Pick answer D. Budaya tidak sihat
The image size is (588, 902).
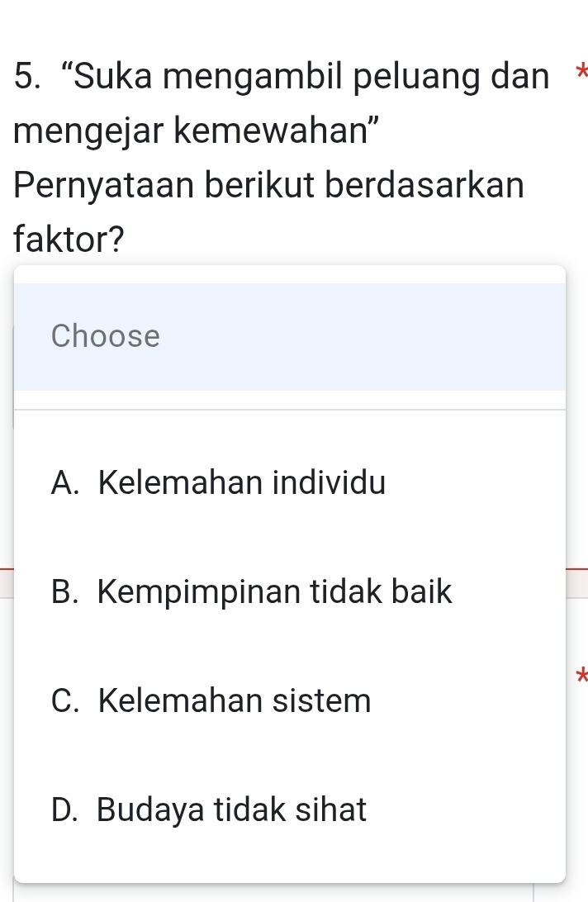click(208, 810)
